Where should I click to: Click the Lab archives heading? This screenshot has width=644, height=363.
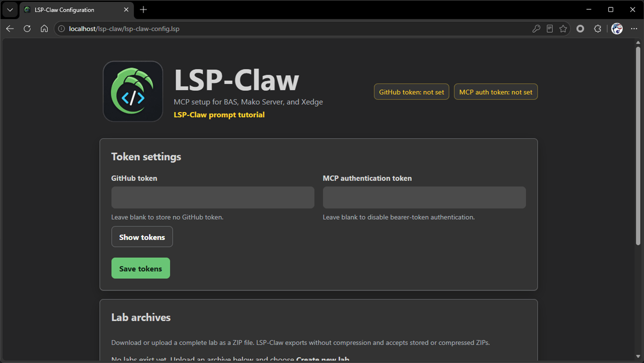coord(141,317)
